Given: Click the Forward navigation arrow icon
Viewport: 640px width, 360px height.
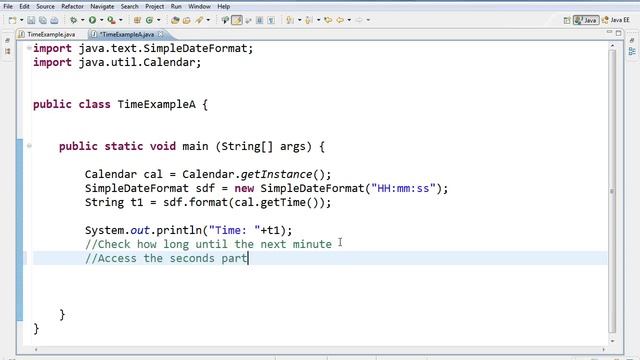Looking at the screenshot, I should pos(359,20).
